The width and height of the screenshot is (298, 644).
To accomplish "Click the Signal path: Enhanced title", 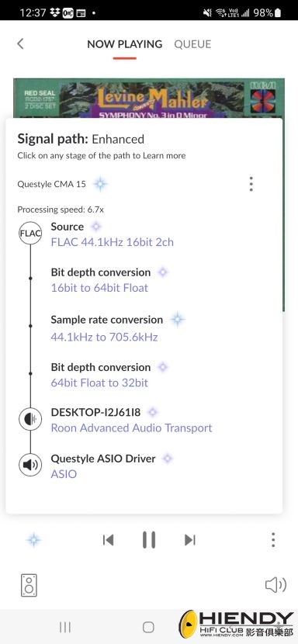I will (x=81, y=139).
